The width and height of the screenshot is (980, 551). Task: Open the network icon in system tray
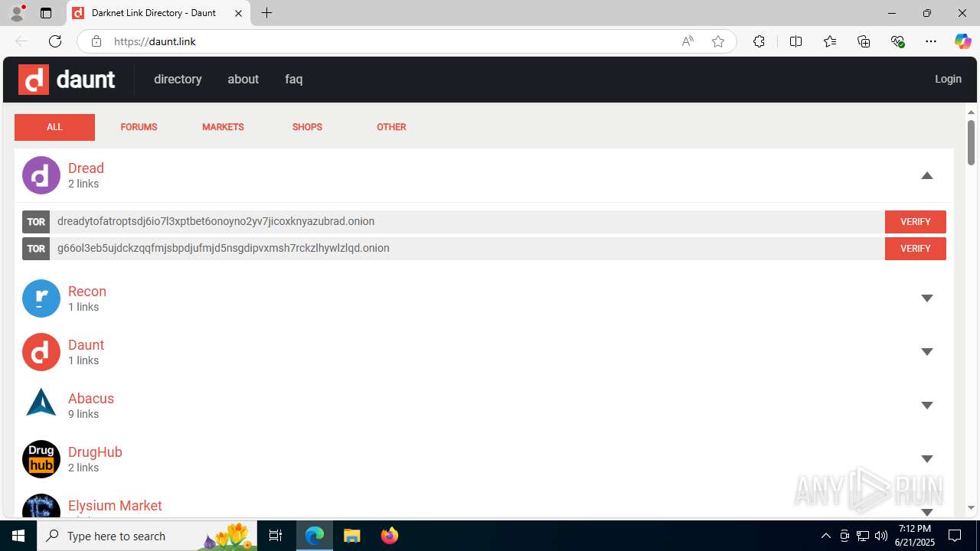coord(862,536)
